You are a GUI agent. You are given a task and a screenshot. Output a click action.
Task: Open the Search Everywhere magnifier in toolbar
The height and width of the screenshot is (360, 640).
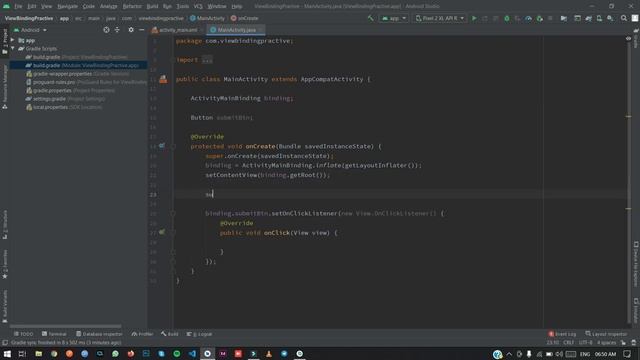[x=624, y=18]
